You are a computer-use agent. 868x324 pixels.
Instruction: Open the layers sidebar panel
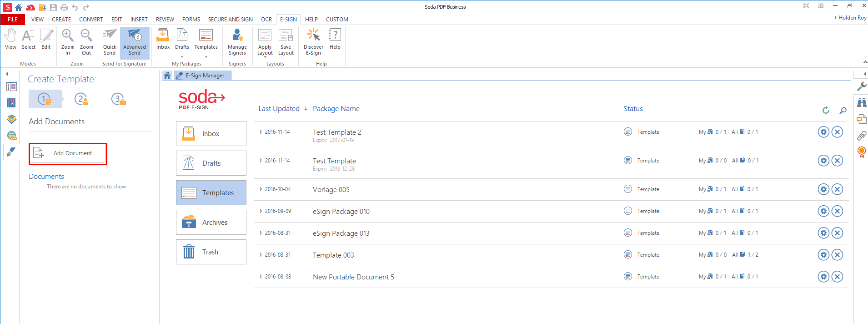tap(12, 119)
